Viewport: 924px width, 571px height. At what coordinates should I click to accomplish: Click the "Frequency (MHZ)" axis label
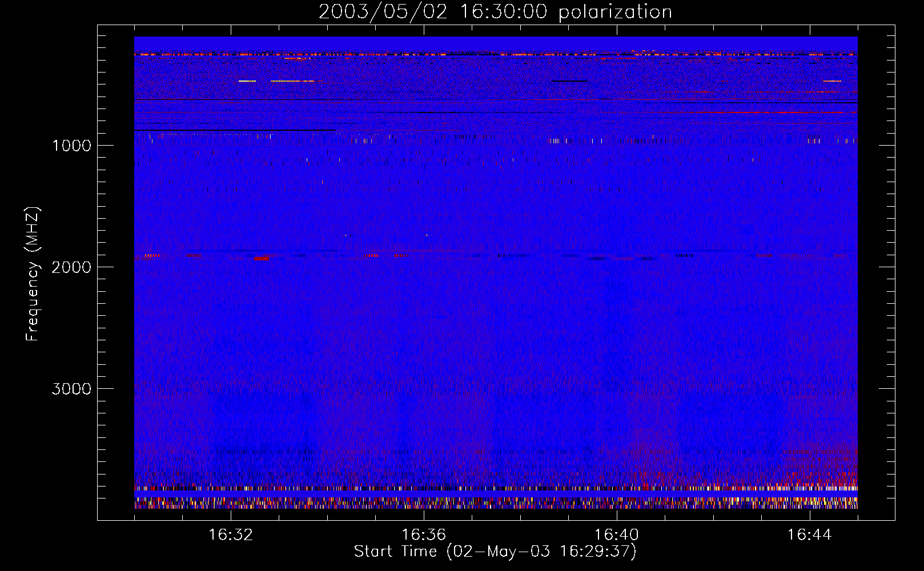[33, 274]
